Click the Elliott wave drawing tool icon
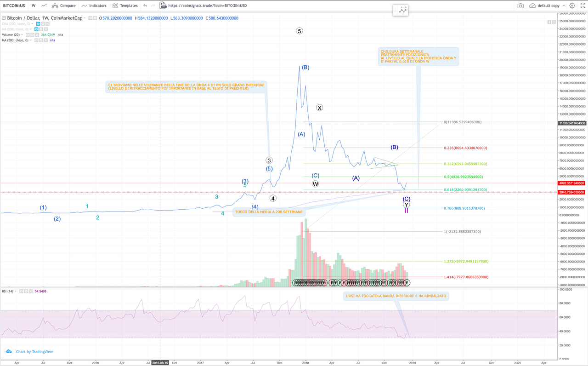 403,10
